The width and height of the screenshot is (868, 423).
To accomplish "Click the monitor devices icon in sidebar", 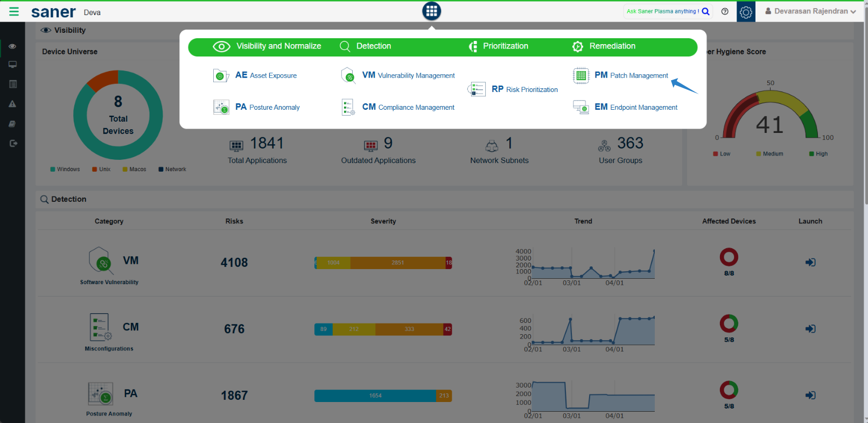I will [12, 65].
